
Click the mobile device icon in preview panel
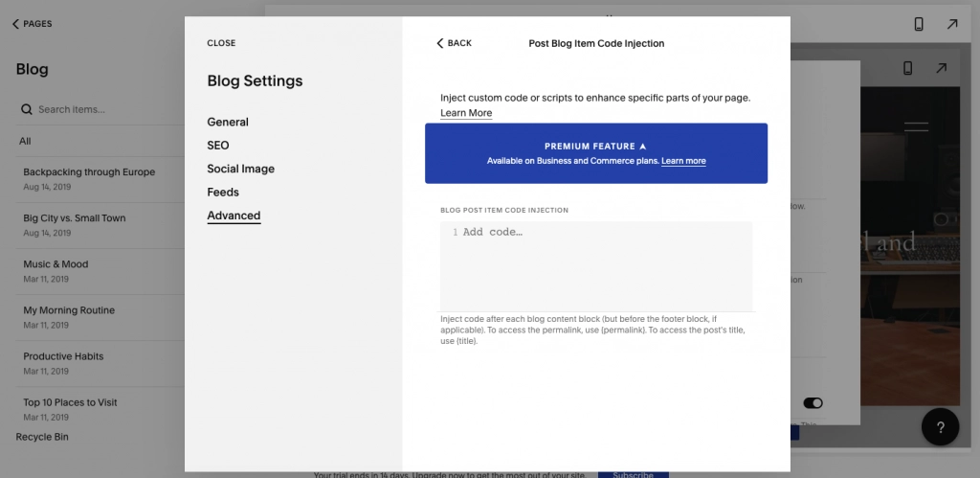(x=908, y=68)
